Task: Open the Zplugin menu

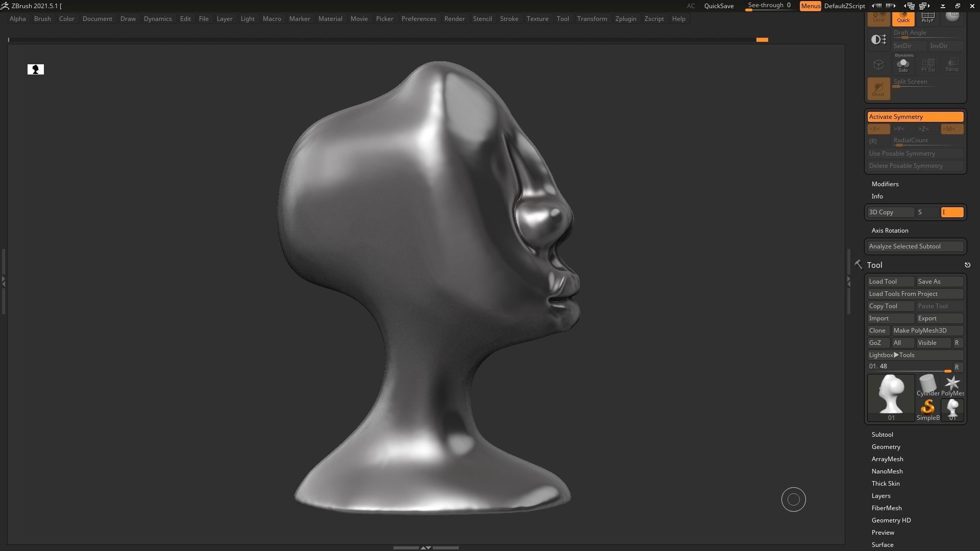Action: (626, 19)
